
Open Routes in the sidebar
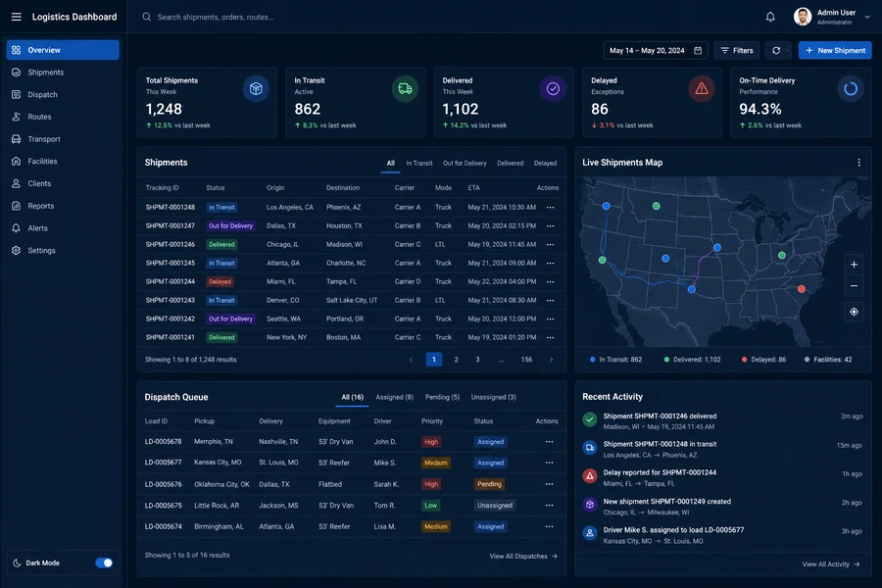tap(63, 117)
